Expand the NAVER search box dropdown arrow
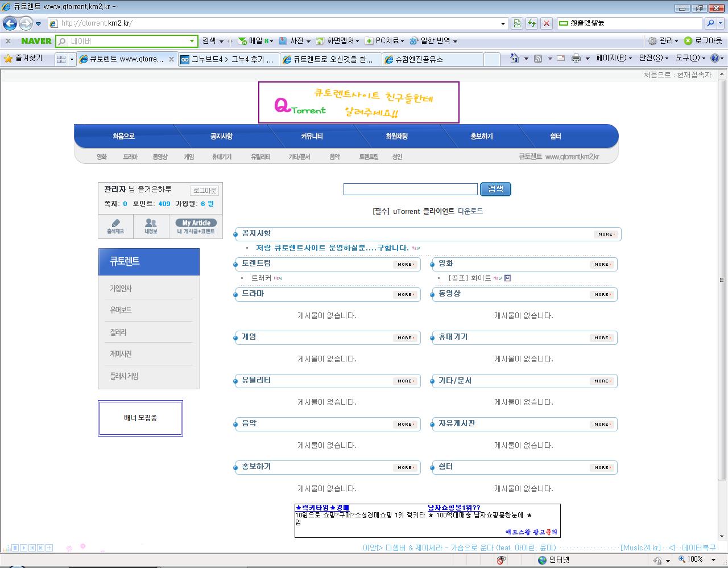 (x=192, y=41)
